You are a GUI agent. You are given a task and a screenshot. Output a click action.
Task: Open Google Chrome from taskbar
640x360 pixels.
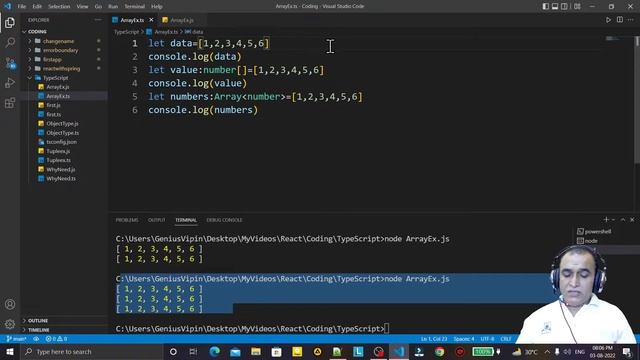click(440, 351)
